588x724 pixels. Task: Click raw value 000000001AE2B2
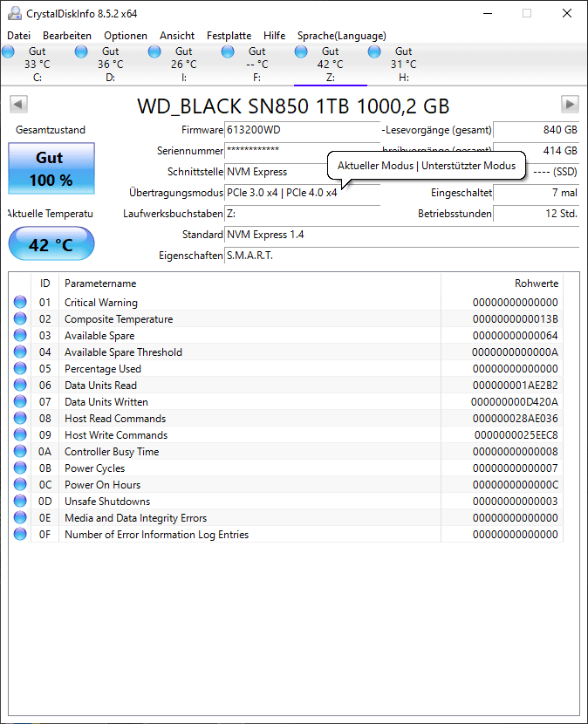[515, 386]
